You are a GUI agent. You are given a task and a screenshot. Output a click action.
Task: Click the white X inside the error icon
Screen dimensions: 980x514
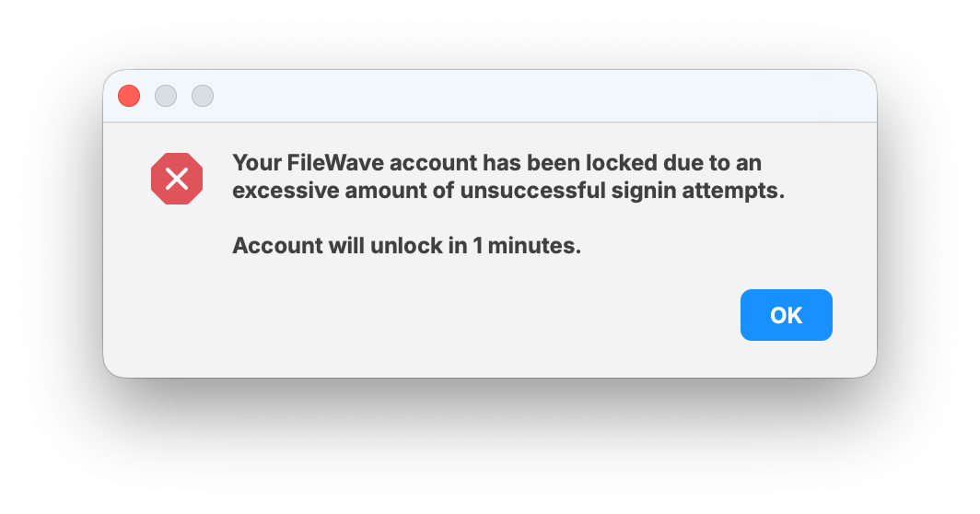click(177, 179)
